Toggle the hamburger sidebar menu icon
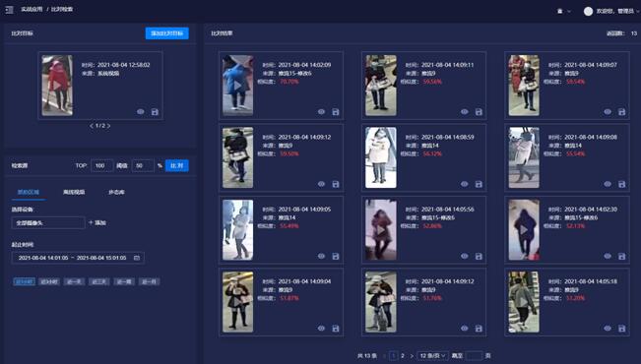Viewport: 641px width, 364px height. pos(9,10)
